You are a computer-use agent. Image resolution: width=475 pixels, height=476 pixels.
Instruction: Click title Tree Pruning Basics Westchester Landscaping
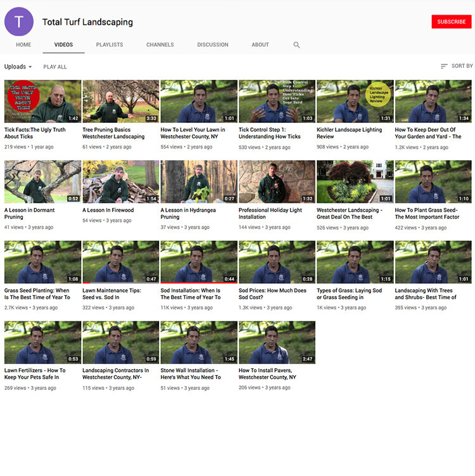coord(113,133)
